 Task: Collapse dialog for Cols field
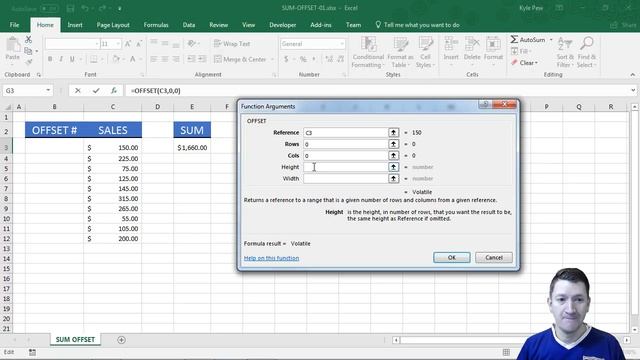click(393, 156)
